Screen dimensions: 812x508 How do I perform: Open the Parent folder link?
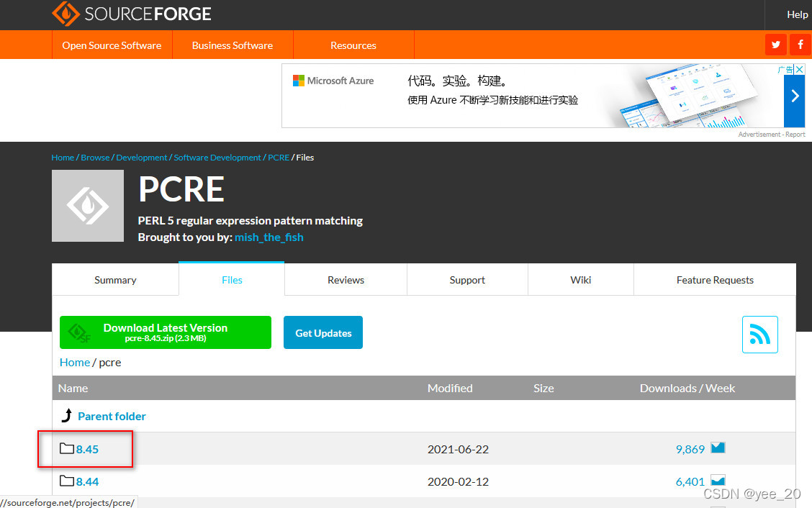click(x=112, y=417)
